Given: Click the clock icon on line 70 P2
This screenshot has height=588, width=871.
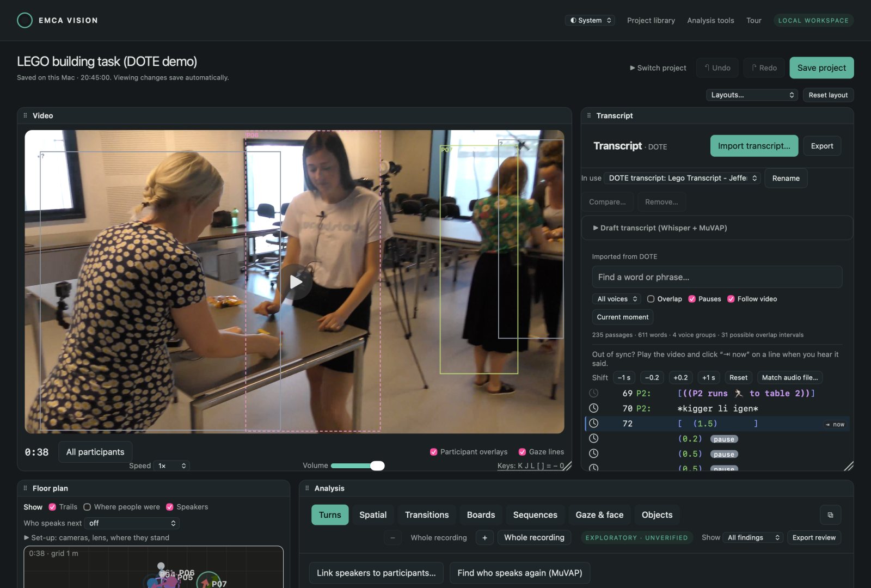Looking at the screenshot, I should pyautogui.click(x=594, y=408).
